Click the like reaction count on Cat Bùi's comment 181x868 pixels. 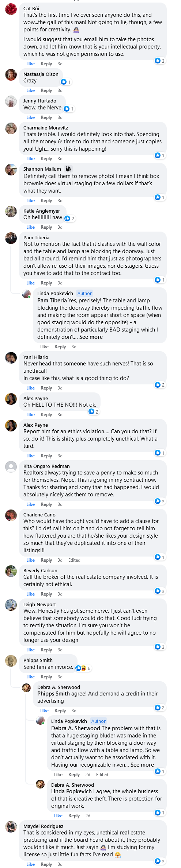[160, 61]
